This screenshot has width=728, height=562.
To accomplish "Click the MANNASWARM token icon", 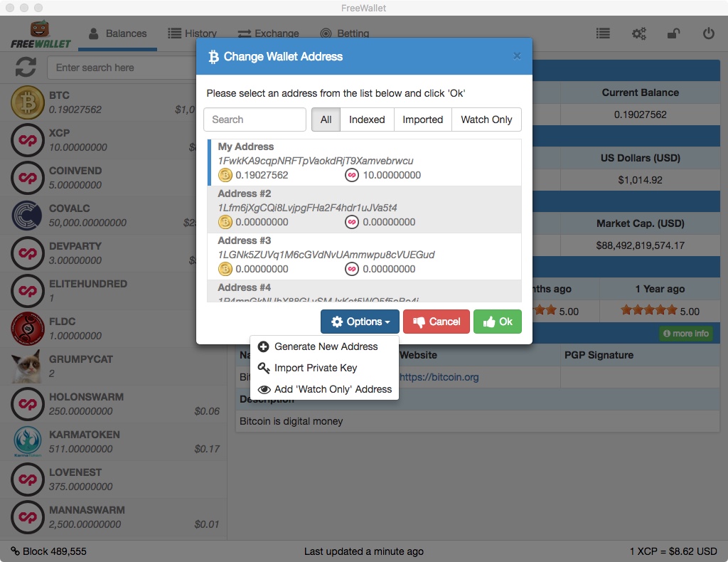I will (28, 517).
